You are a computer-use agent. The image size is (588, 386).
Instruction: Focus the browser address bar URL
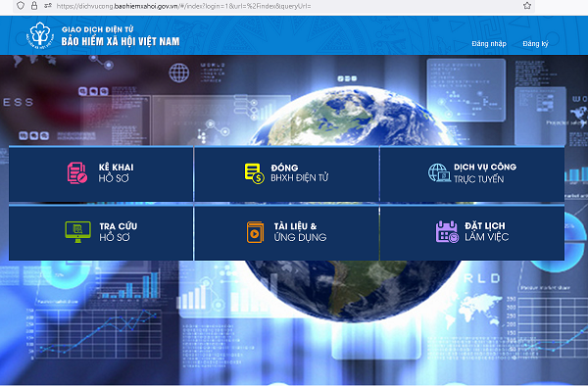click(x=184, y=6)
